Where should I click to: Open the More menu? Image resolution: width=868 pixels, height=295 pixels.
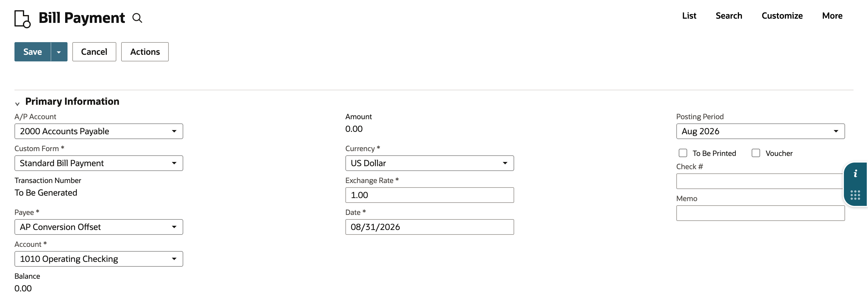[x=832, y=16]
